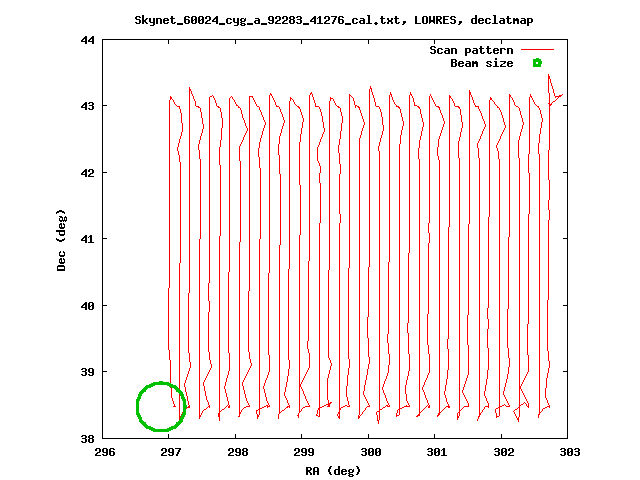Click the RA axis value 302
Screen dimensions: 640x480
tap(504, 452)
